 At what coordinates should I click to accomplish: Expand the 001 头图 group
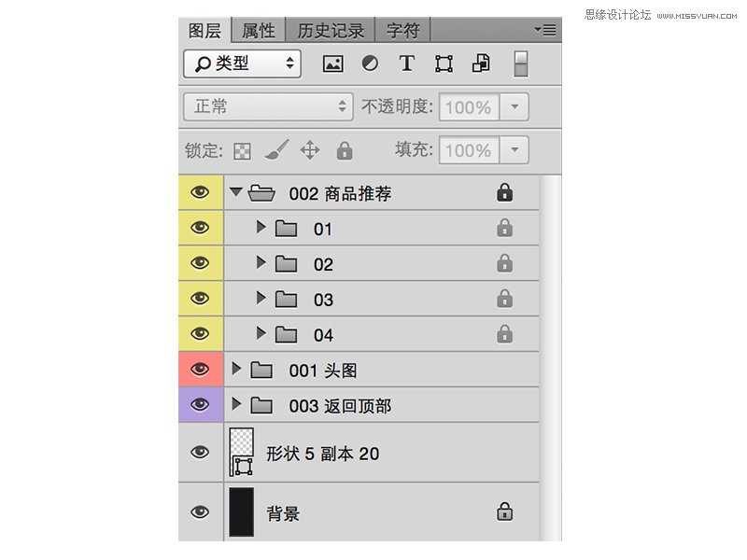tap(236, 368)
